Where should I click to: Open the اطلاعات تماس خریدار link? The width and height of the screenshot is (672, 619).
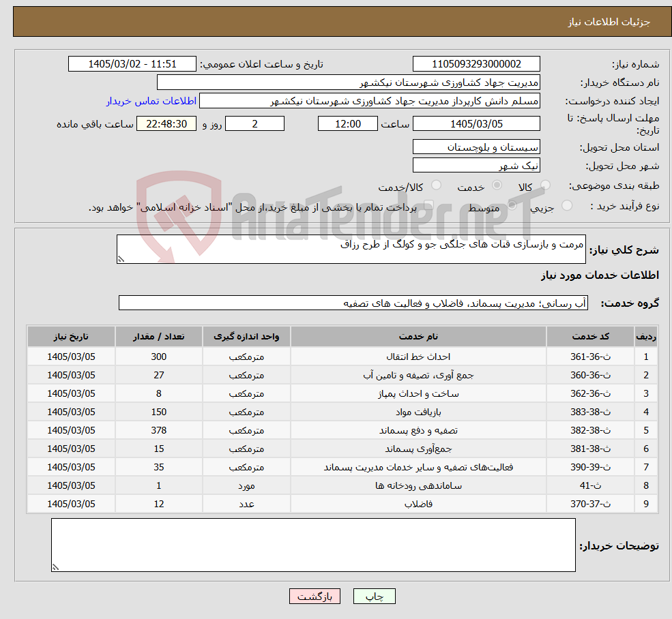pos(151,101)
